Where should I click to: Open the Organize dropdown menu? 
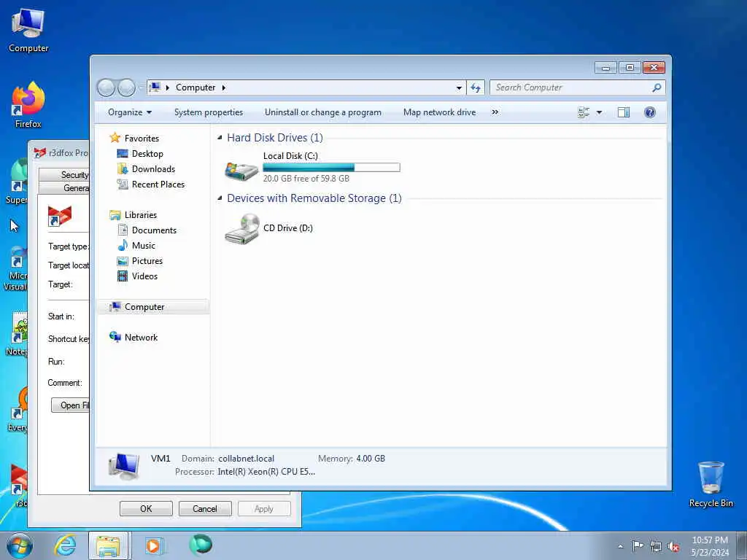130,112
